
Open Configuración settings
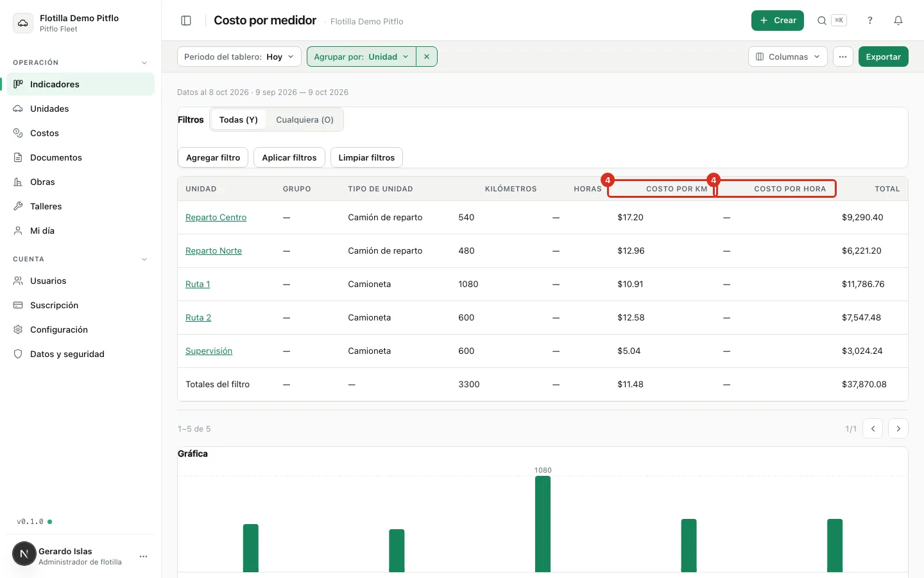[81, 329]
